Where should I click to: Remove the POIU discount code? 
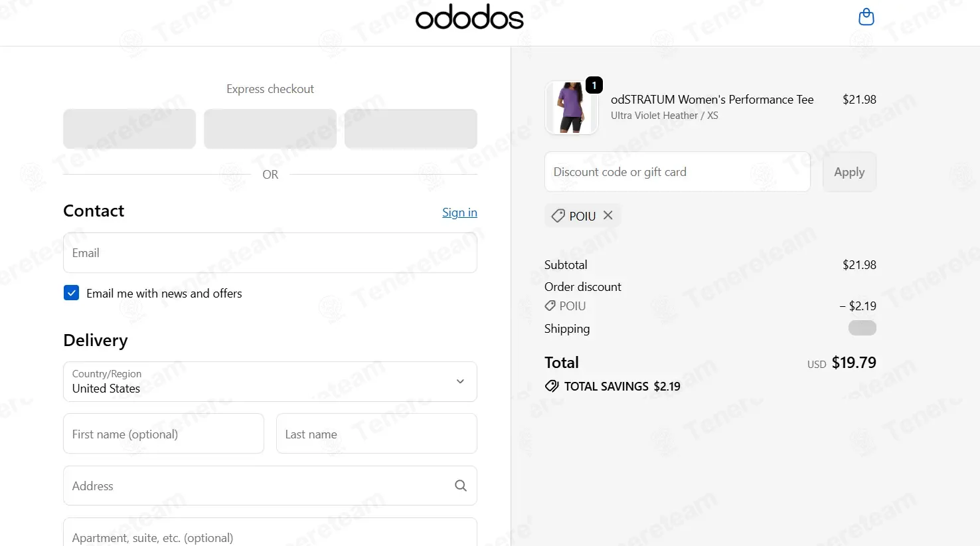pyautogui.click(x=608, y=215)
